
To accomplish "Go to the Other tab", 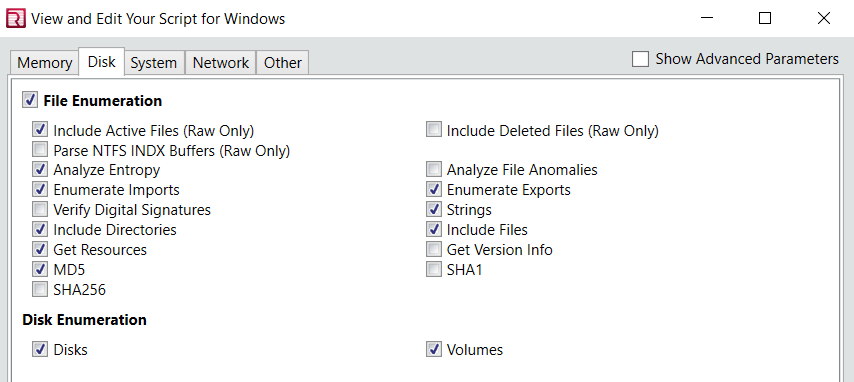I will pyautogui.click(x=283, y=63).
